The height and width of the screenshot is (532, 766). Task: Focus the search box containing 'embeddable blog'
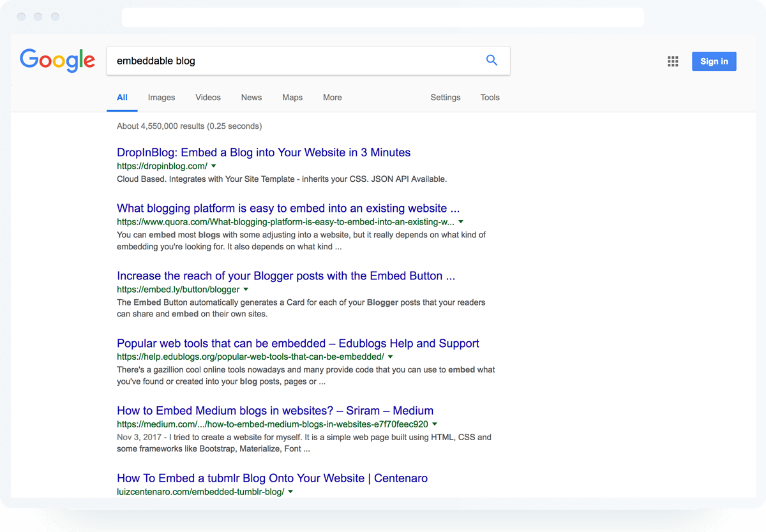(x=308, y=61)
